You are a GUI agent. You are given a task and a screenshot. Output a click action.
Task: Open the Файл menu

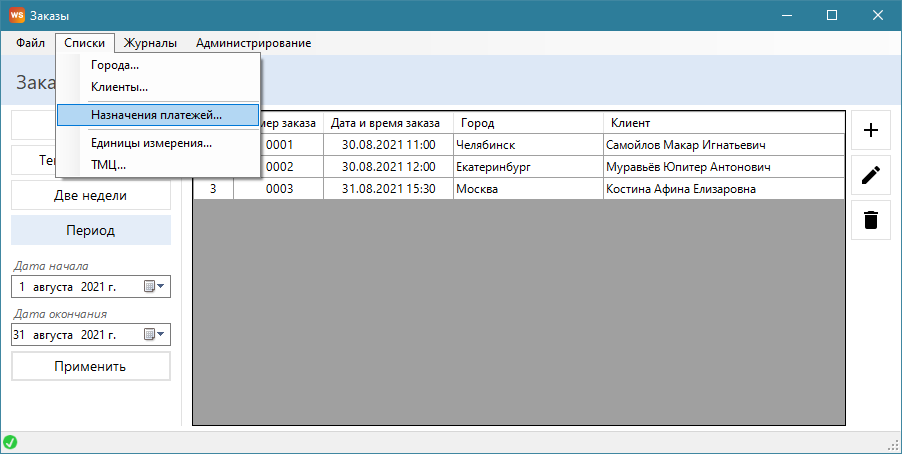point(30,43)
